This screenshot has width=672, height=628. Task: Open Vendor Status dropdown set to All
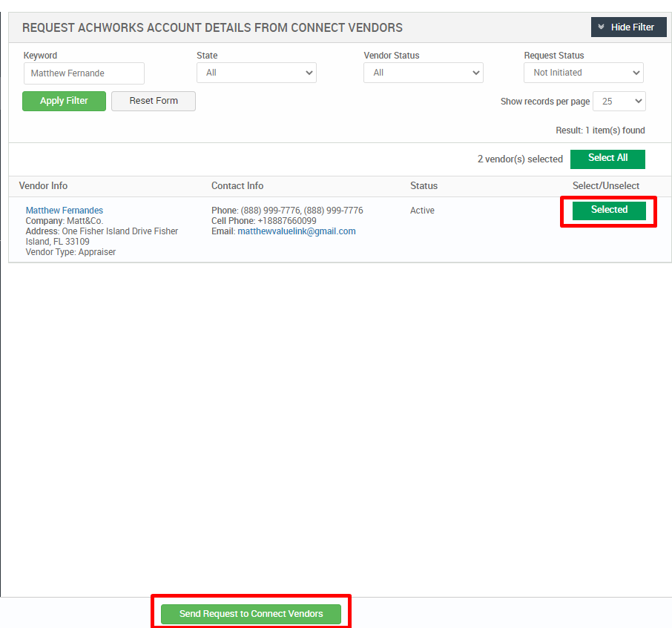[423, 73]
